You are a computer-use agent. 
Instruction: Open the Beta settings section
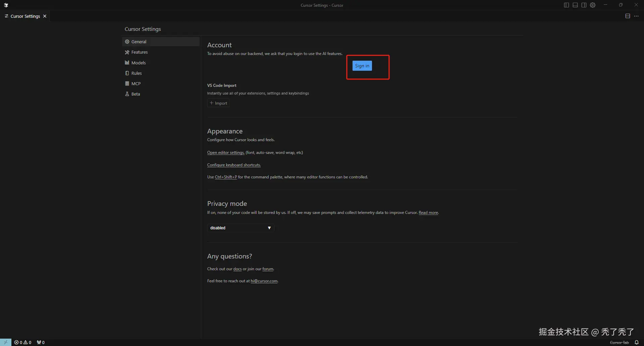coord(161,94)
